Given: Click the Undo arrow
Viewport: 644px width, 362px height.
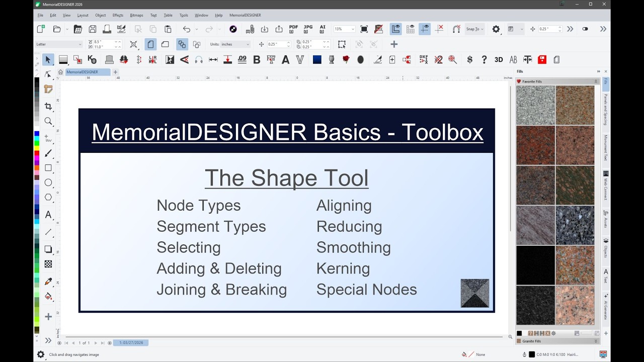Looking at the screenshot, I should pos(187,29).
